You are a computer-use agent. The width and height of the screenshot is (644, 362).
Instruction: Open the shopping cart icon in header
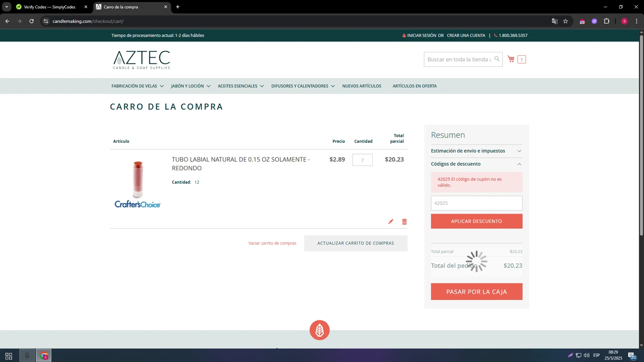[511, 59]
